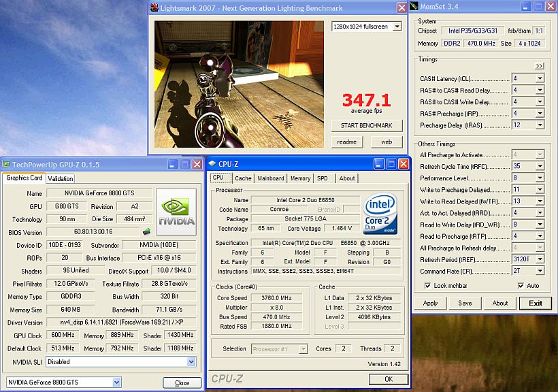
Task: Open the Refresh Period (tREF) dropdown
Action: [x=540, y=259]
